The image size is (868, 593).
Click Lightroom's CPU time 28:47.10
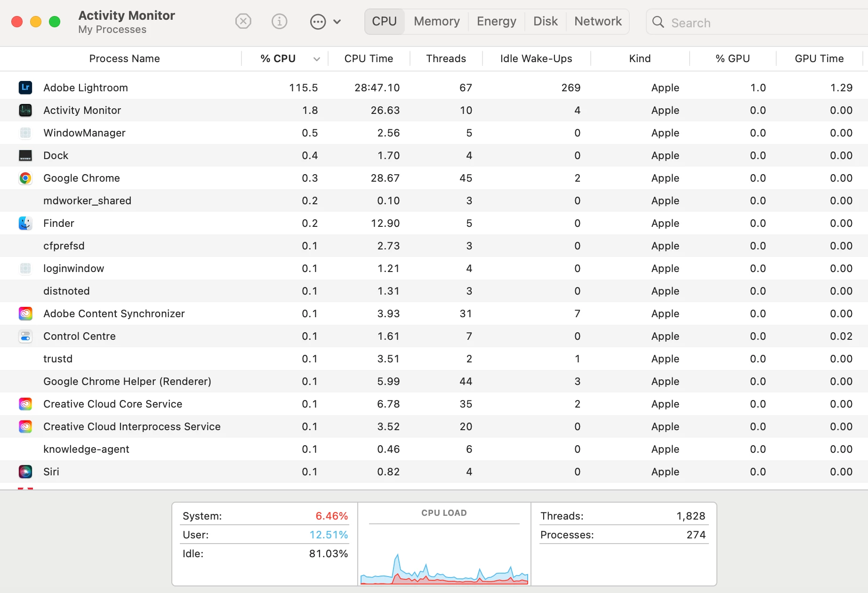pyautogui.click(x=377, y=88)
